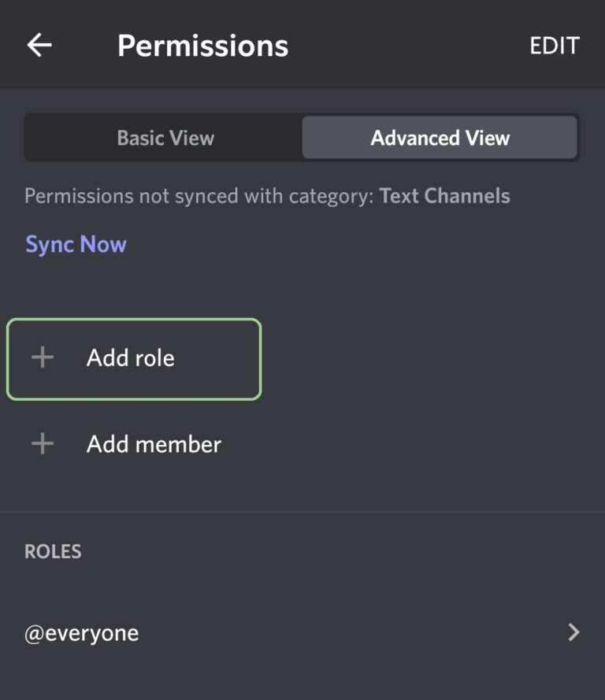Switch to the Basic View tab
The image size is (605, 700).
(165, 138)
